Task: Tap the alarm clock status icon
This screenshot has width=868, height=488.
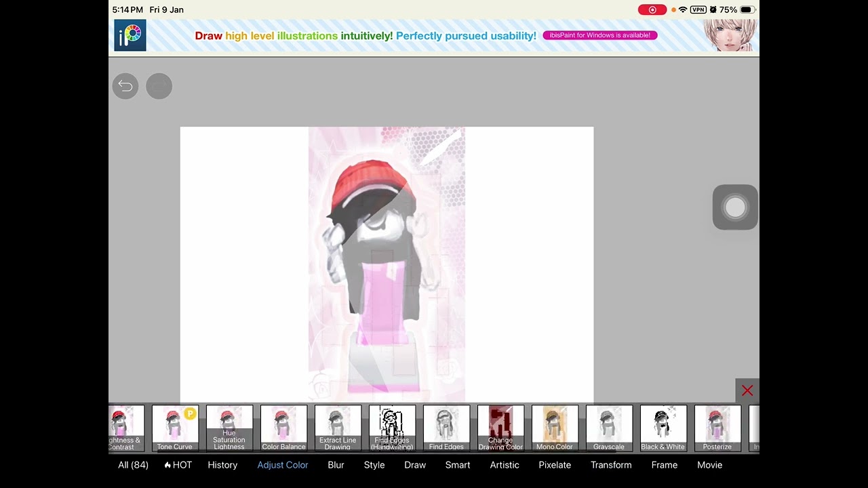Action: pyautogui.click(x=713, y=9)
